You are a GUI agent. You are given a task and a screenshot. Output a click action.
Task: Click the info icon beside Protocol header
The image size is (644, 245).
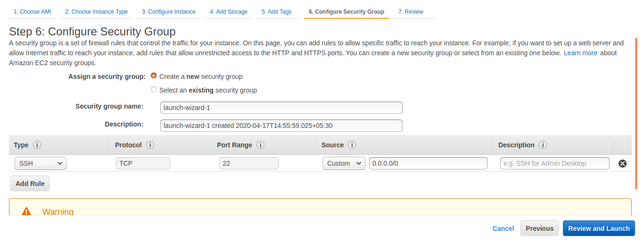[x=150, y=145]
